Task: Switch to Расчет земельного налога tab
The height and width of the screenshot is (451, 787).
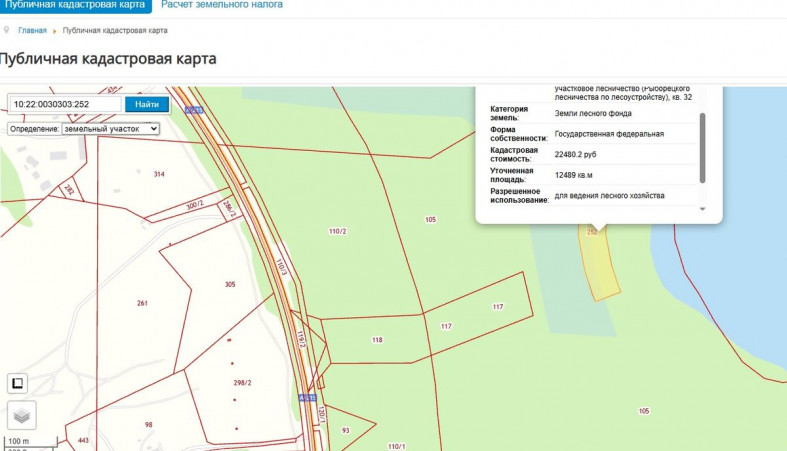Action: 222,5
